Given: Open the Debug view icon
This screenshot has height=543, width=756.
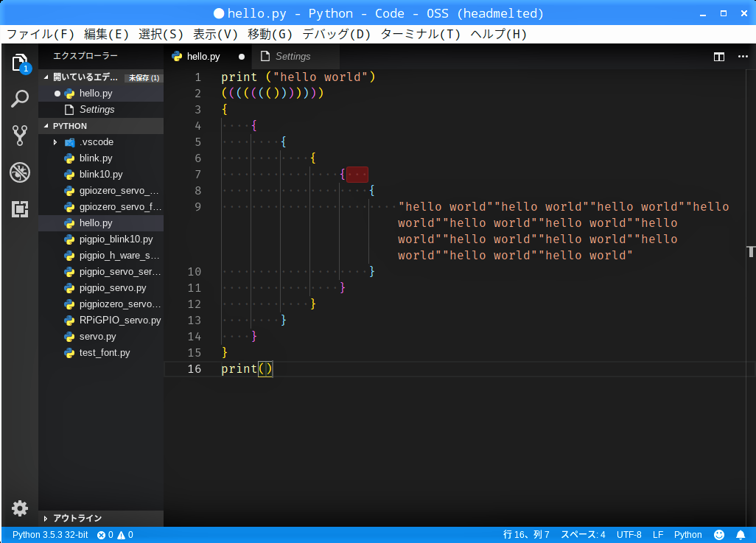Looking at the screenshot, I should (x=20, y=172).
